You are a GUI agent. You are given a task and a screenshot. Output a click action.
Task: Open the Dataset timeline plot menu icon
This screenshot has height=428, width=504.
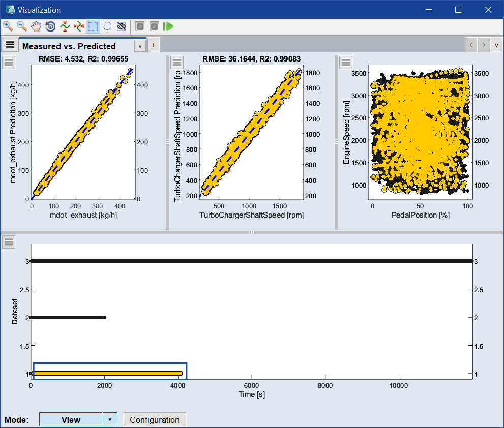9,242
